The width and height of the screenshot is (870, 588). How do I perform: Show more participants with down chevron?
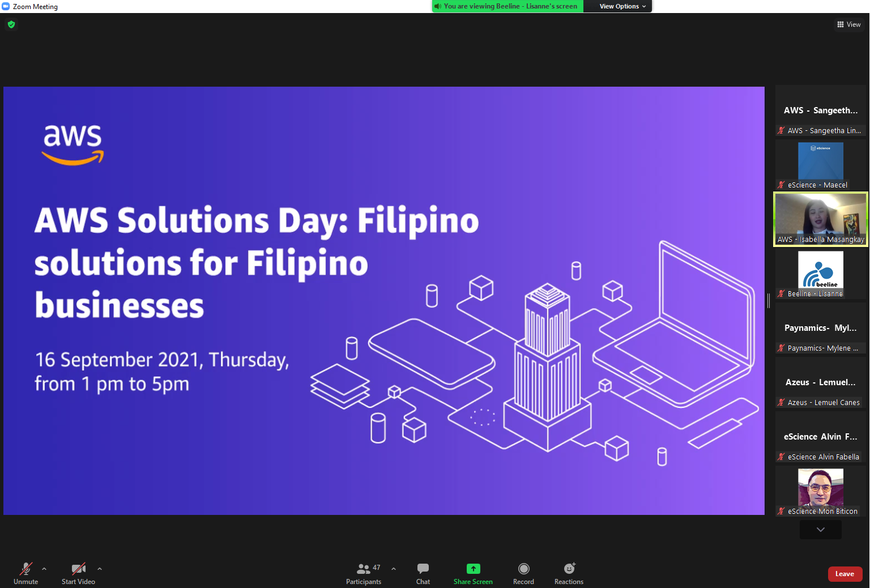tap(821, 530)
